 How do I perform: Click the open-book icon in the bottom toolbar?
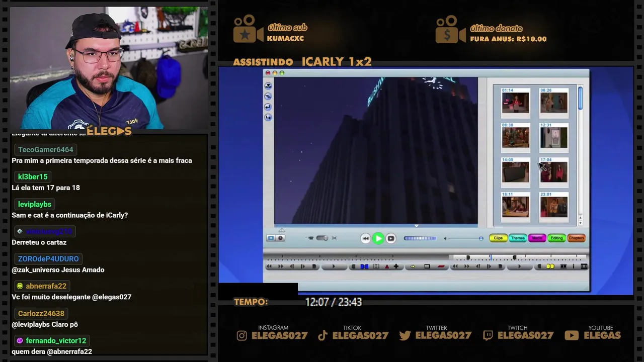coord(376,266)
